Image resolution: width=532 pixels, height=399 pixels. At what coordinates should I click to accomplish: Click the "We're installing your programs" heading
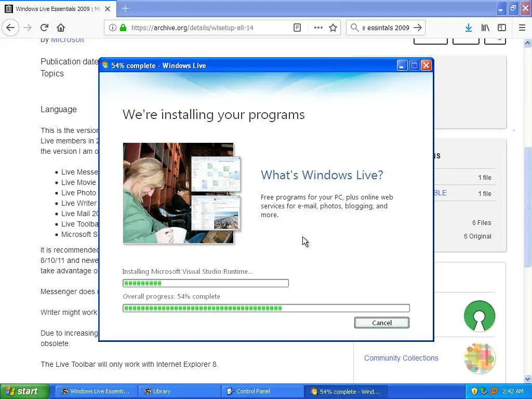214,115
